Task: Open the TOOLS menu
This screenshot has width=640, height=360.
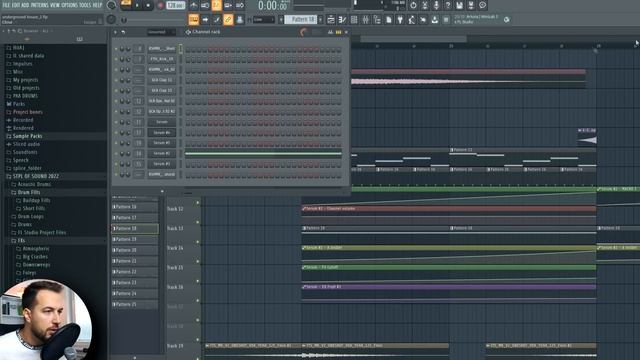Action: [85, 5]
